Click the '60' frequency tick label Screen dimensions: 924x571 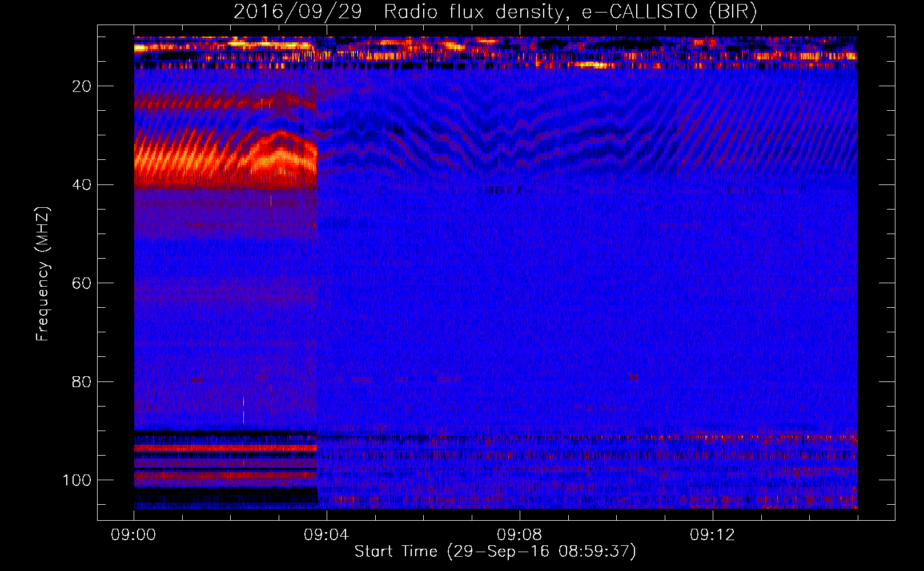coord(82,283)
